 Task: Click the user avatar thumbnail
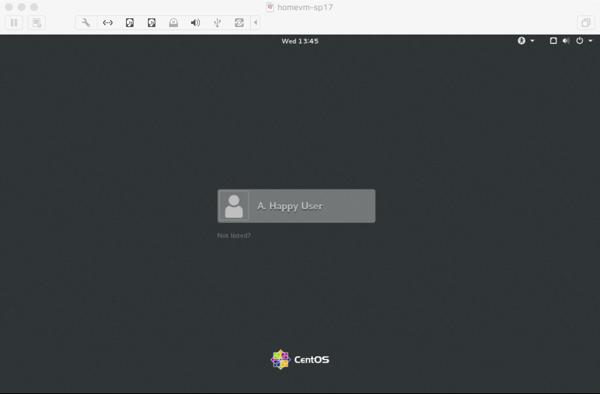pos(234,206)
